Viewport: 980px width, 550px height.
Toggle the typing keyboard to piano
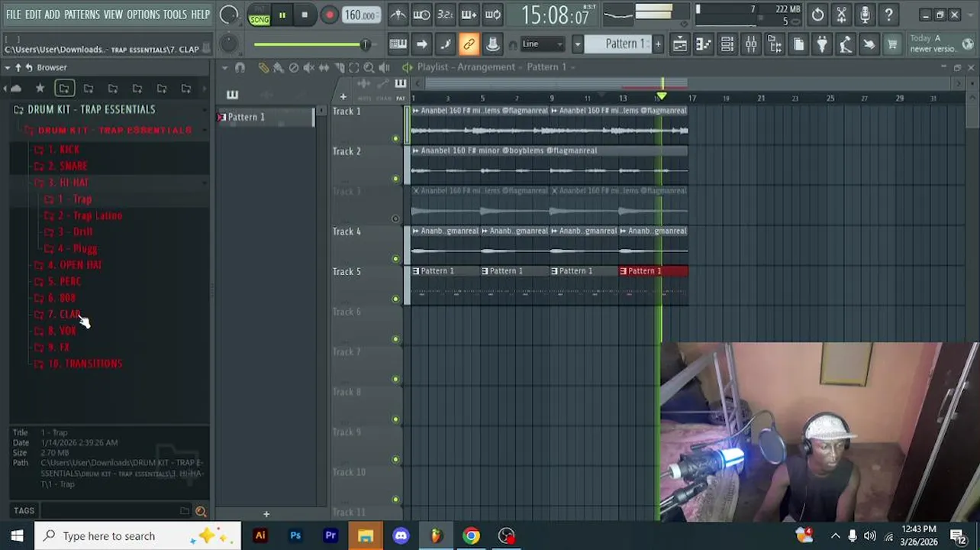[x=398, y=44]
